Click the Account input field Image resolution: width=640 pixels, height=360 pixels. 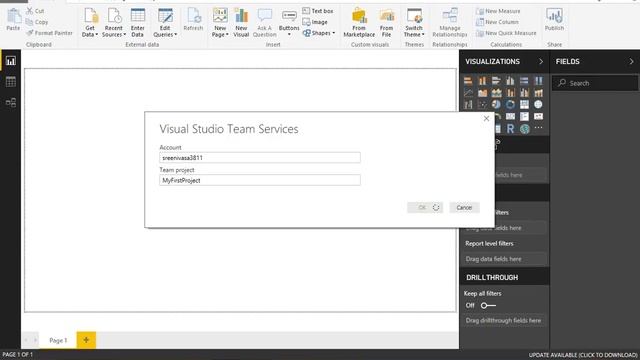260,158
